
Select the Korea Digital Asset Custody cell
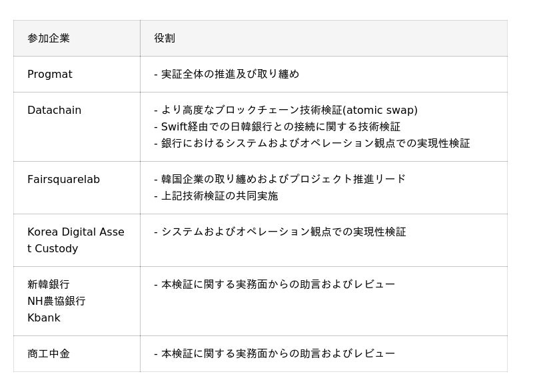tap(75, 240)
